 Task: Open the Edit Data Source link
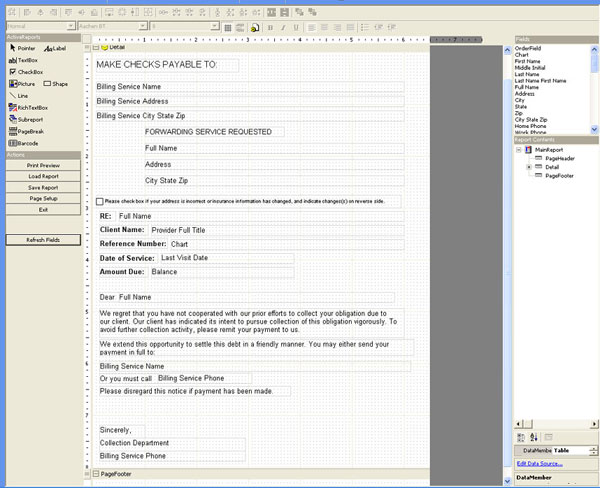pyautogui.click(x=540, y=464)
